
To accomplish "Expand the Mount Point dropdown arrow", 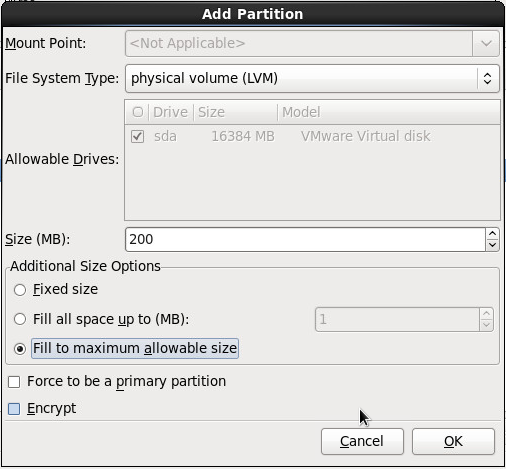I will coord(486,43).
